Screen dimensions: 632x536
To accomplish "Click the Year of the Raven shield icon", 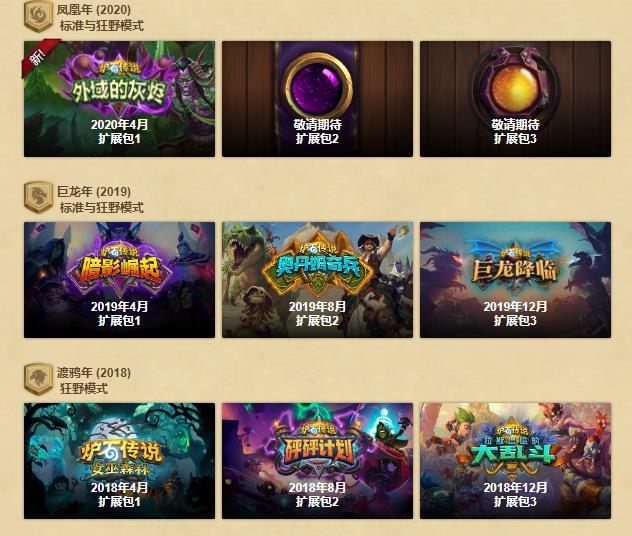I will click(38, 378).
